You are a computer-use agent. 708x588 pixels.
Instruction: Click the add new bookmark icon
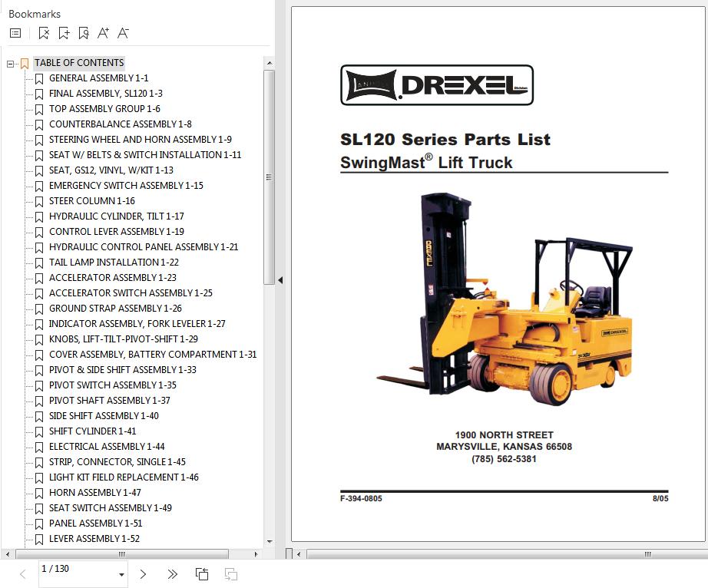(x=64, y=33)
